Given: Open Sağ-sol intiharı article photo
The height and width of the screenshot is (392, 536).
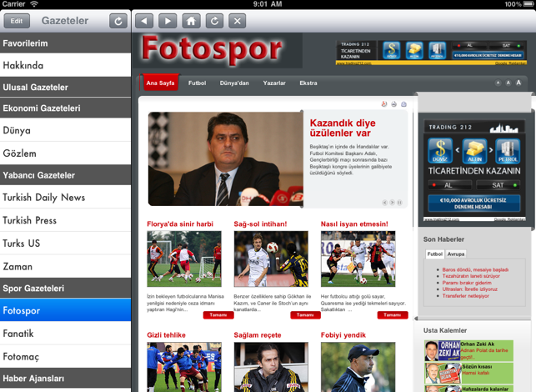Looking at the screenshot, I should coord(271,259).
